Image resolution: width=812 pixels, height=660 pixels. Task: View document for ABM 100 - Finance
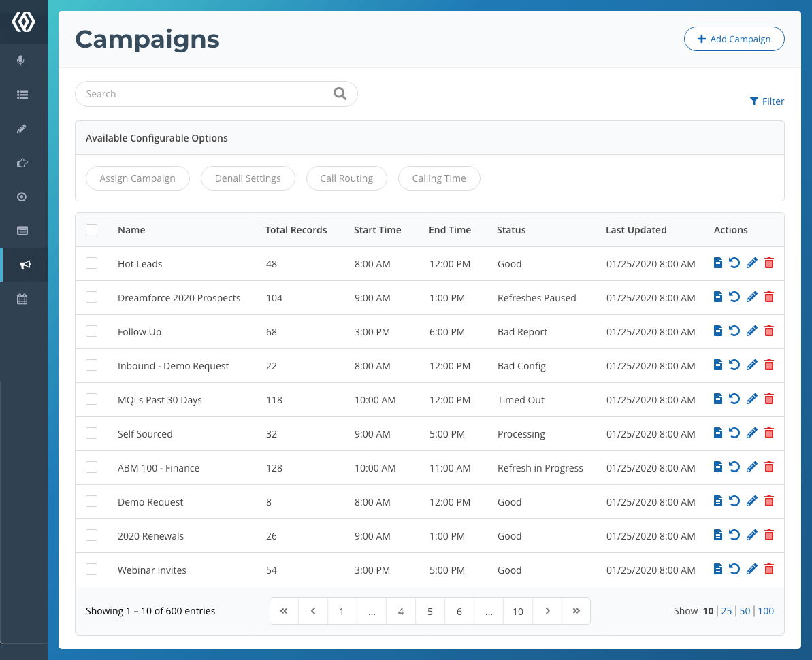tap(718, 467)
